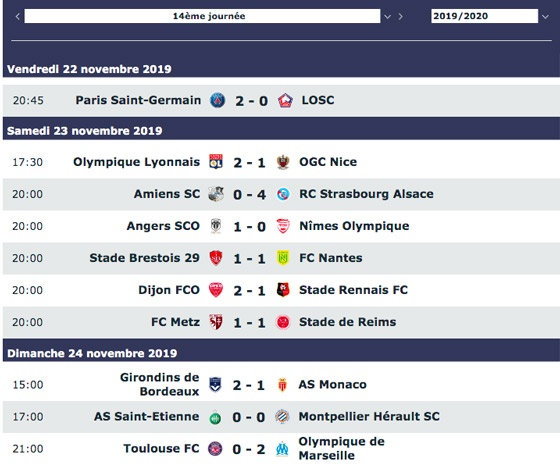
Task: Click the FC Nantes yellow crest
Action: click(283, 258)
